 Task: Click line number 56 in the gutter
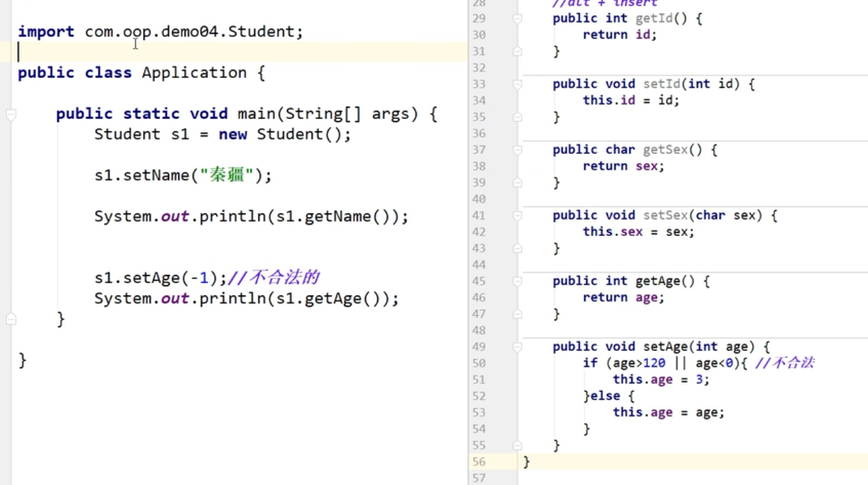(x=478, y=462)
